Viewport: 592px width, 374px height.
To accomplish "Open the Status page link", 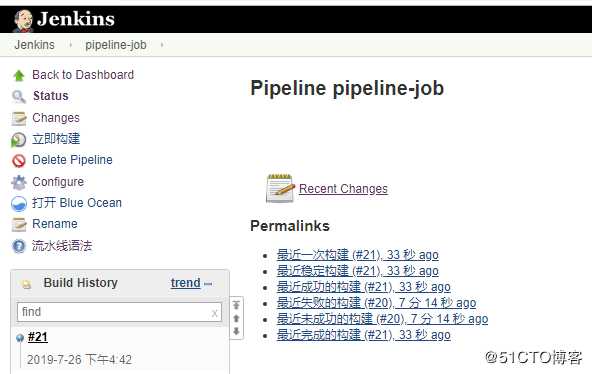I will click(x=51, y=96).
